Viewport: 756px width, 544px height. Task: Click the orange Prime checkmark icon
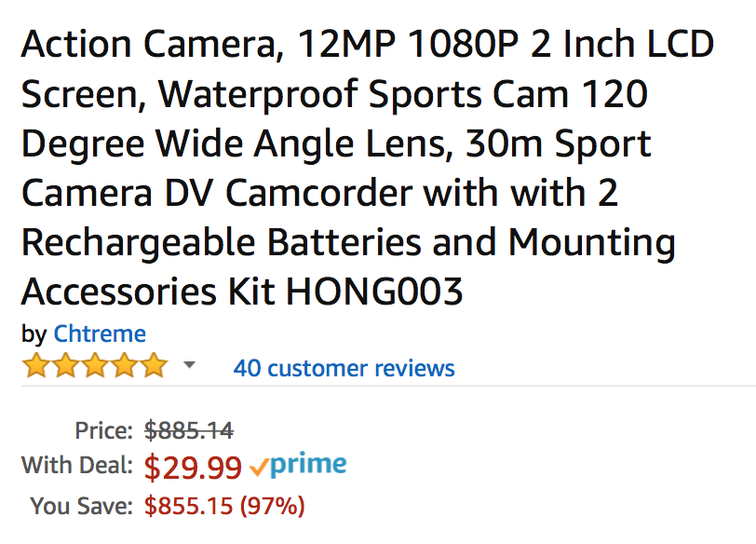259,468
